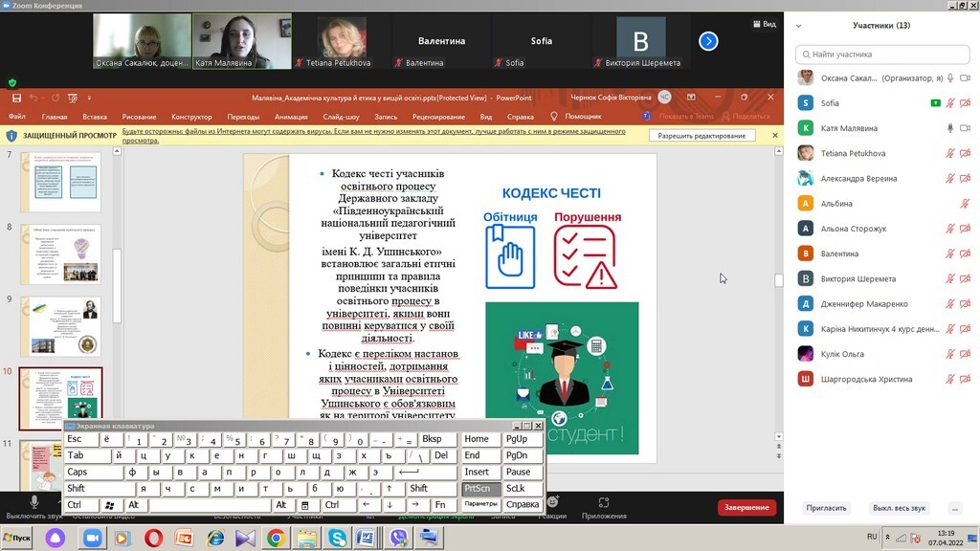Open Skype from the taskbar

337,539
